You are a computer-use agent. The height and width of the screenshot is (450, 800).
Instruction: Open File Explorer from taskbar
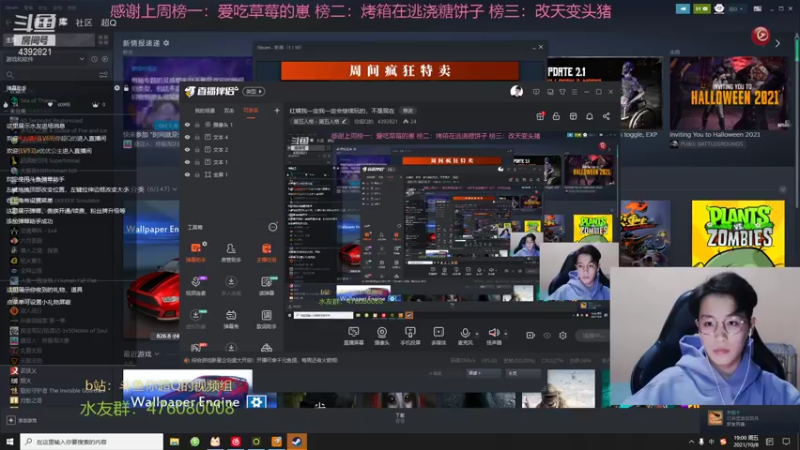tap(174, 441)
